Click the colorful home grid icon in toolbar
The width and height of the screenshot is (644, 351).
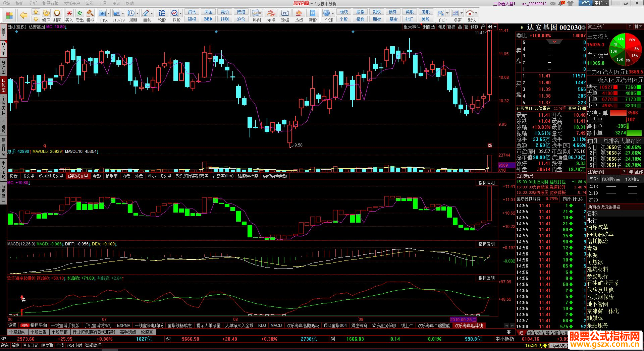pos(9,15)
